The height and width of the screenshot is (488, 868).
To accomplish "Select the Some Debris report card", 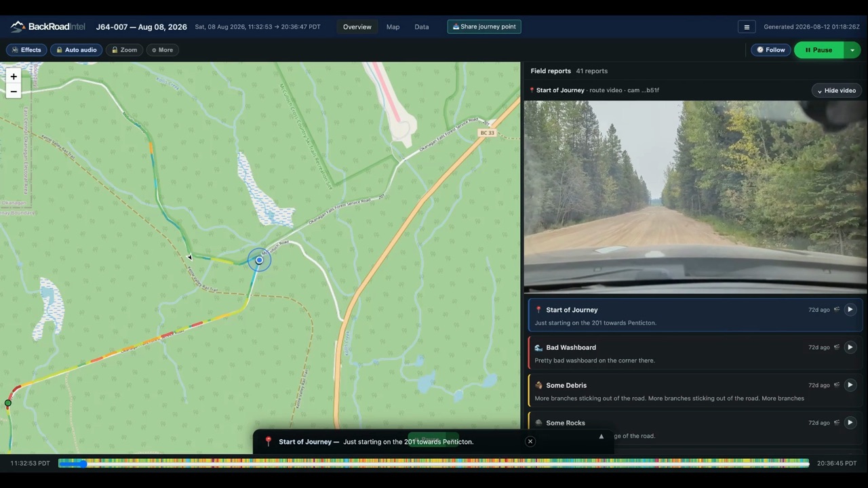I will [x=695, y=391].
